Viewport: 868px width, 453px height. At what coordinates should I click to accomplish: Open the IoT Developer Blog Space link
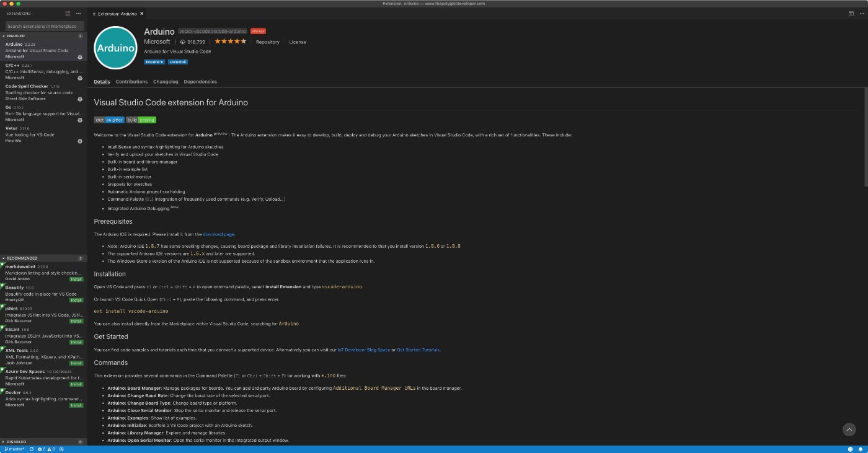364,350
